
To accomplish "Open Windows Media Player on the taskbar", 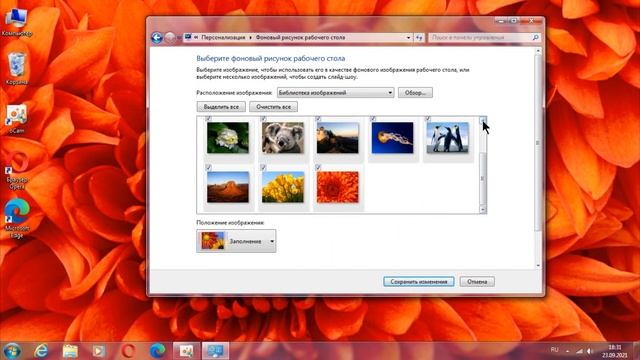I will (x=99, y=351).
